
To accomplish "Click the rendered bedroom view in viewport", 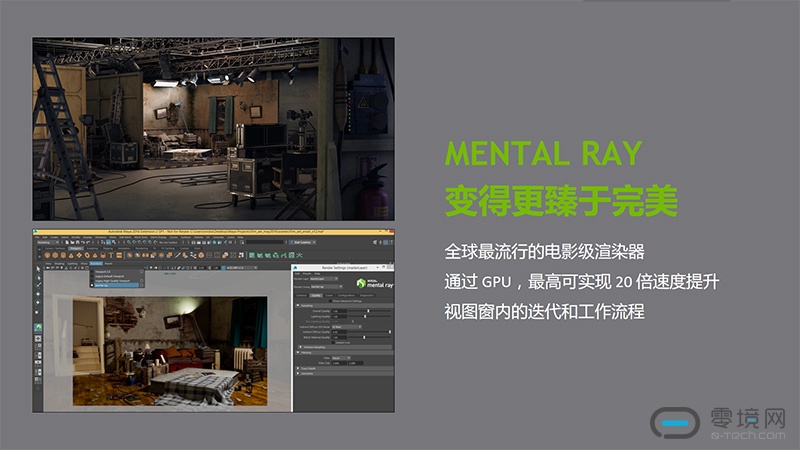I will tap(170, 351).
